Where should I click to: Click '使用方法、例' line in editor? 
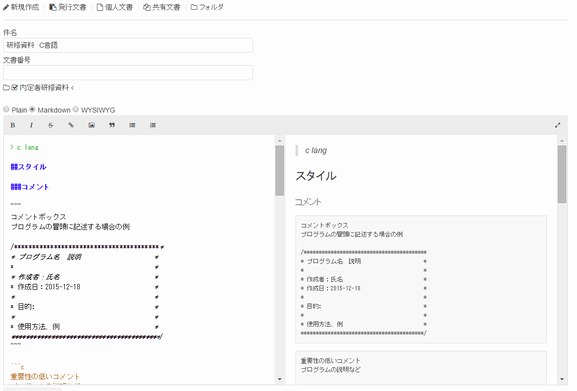[x=35, y=327]
